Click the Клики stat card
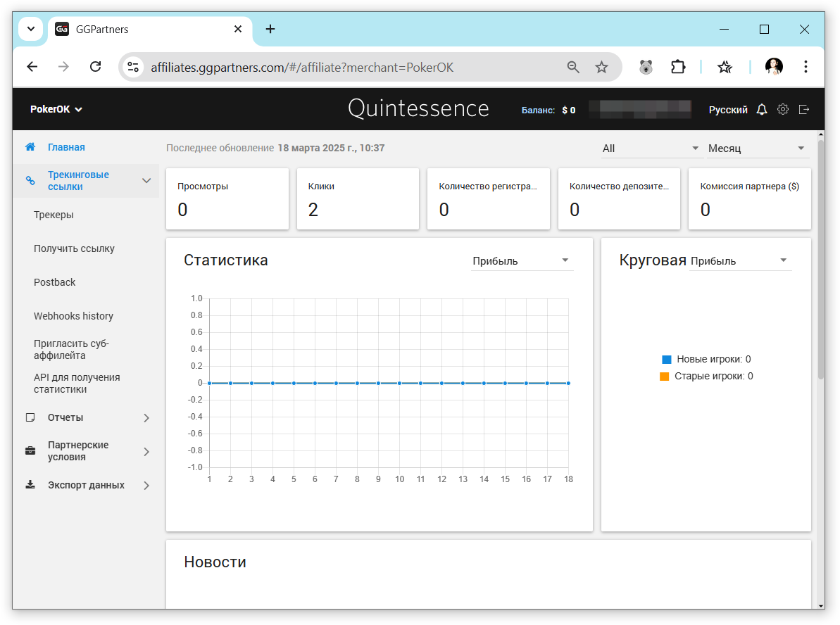840x625 pixels. pos(358,198)
